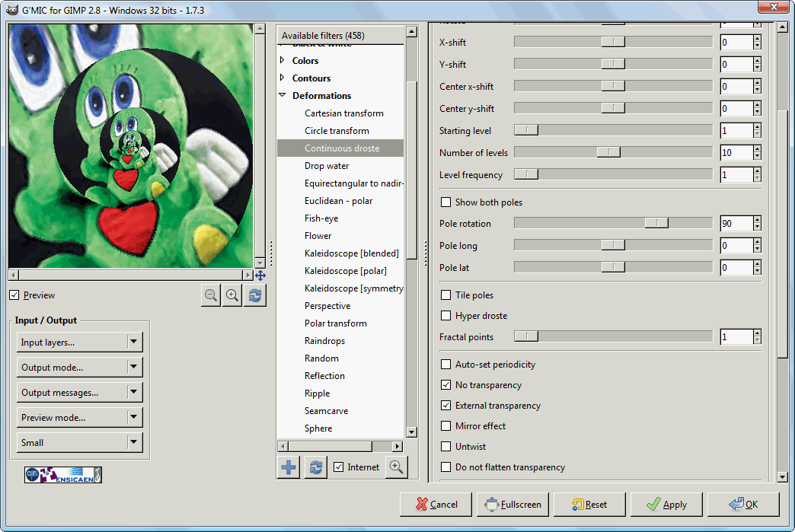Screen dimensions: 795x532
Task: Select the Kaleidoscope [polar] filter
Action: 345,271
